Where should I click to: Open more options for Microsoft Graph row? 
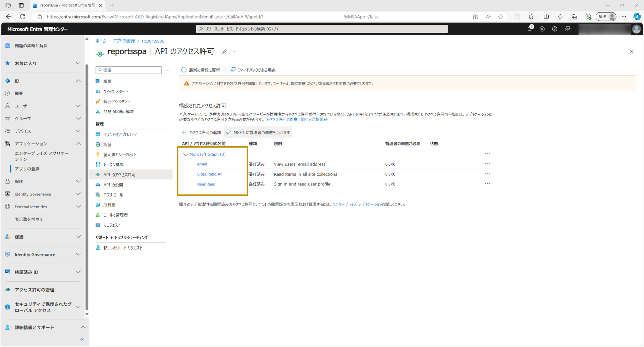click(x=488, y=154)
